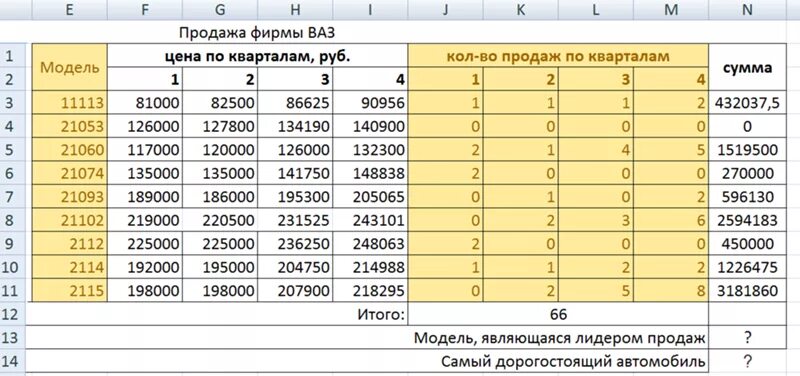Click price cell 248063
The height and width of the screenshot is (376, 800).
(x=370, y=244)
